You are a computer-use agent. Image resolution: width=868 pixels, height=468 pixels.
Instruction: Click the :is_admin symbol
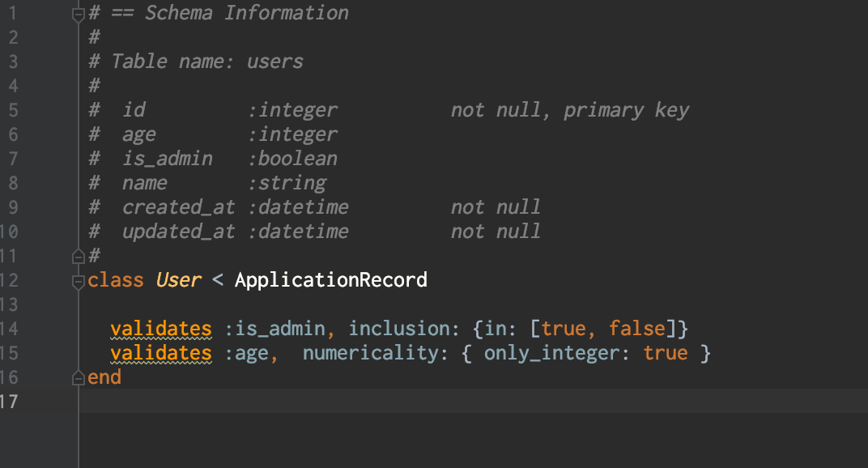click(274, 329)
